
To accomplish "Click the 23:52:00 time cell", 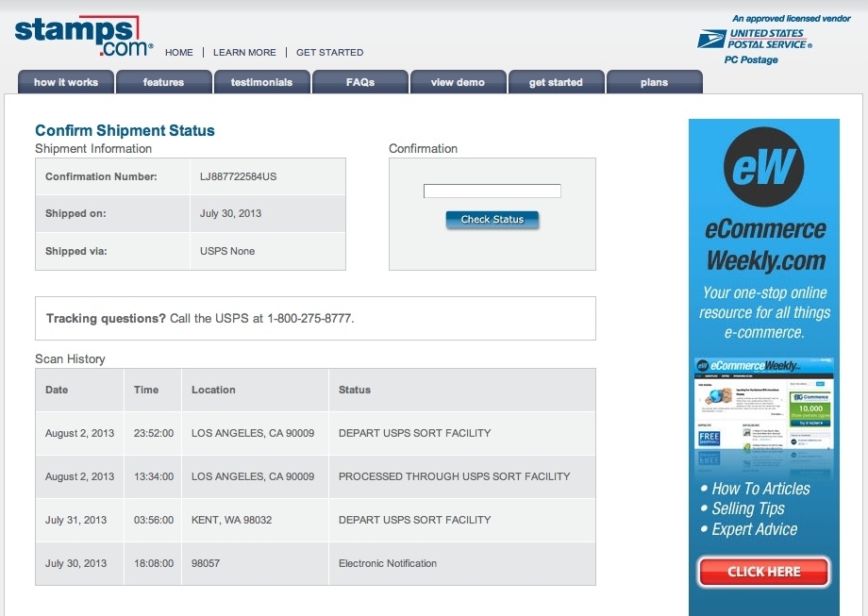I will [154, 433].
